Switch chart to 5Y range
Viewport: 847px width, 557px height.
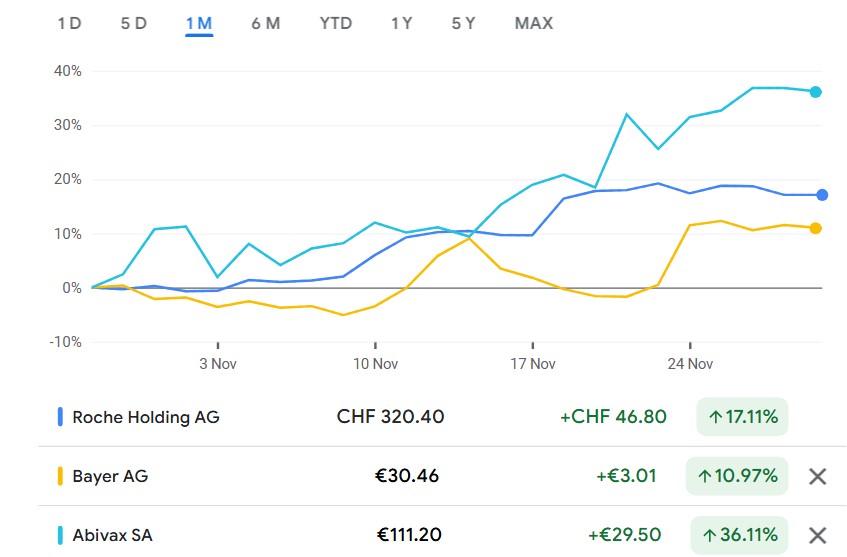(463, 23)
